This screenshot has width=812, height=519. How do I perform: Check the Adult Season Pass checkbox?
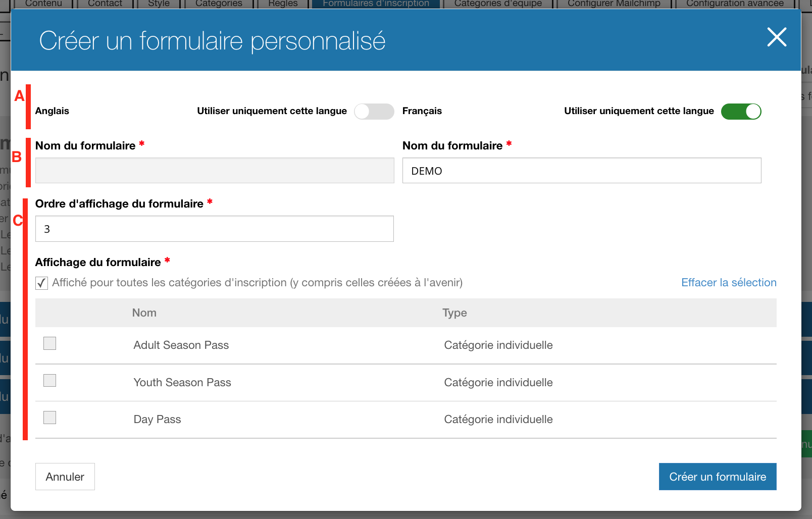[x=49, y=343]
